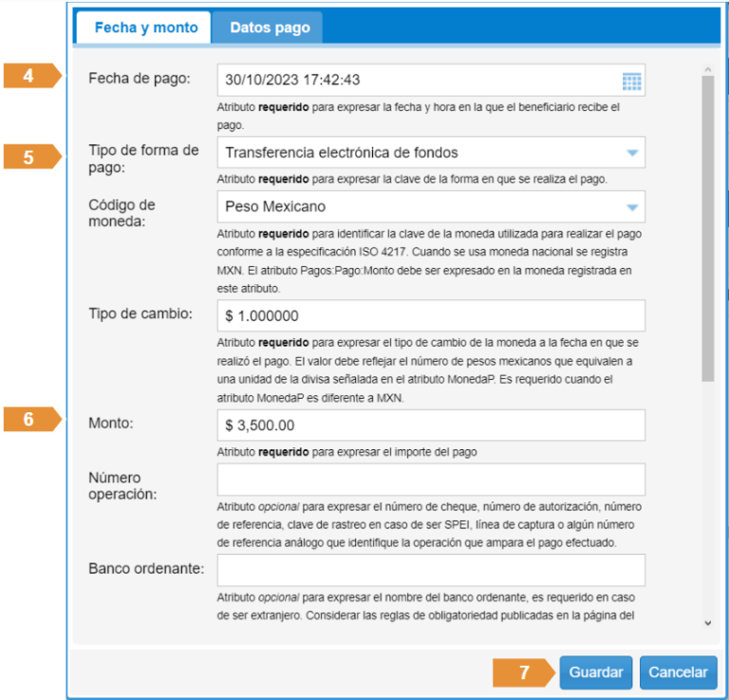
Task: Click the vertical scrollbar thumb
Action: click(x=706, y=228)
